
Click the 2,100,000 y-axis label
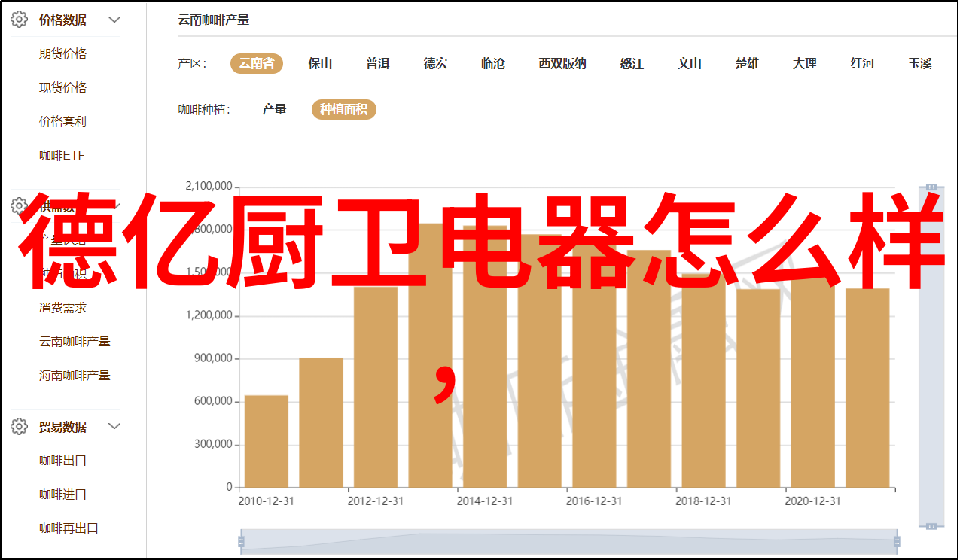(x=209, y=187)
